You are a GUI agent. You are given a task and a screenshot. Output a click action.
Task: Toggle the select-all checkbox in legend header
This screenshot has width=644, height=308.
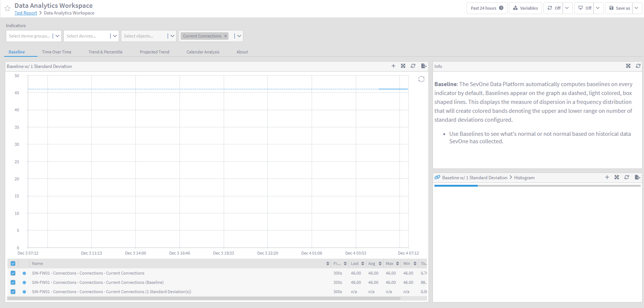click(x=13, y=263)
